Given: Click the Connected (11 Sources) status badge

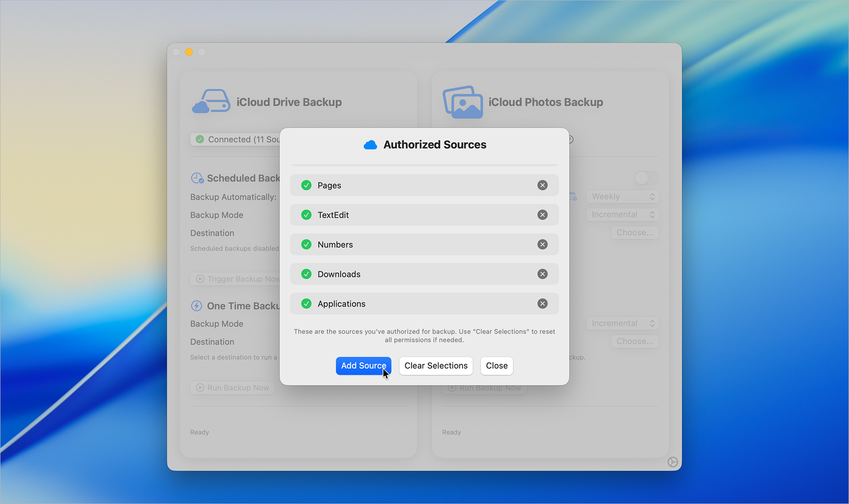Looking at the screenshot, I should coord(235,139).
